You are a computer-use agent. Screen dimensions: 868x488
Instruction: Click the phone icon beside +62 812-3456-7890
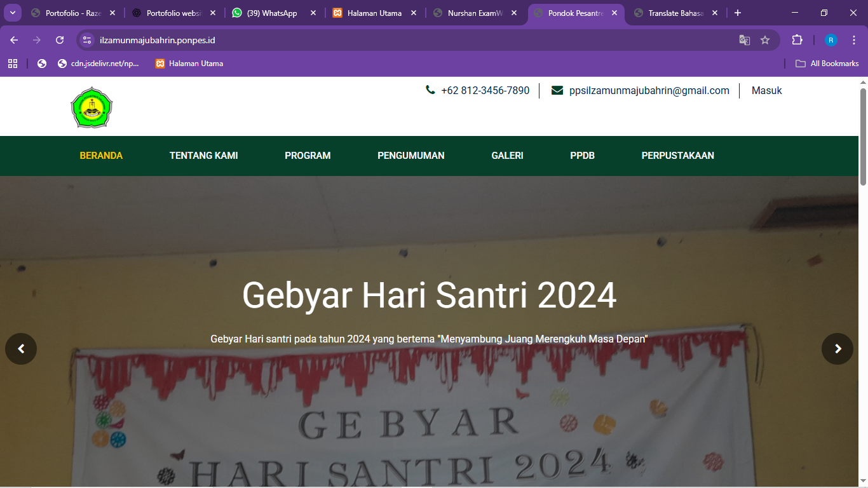430,90
